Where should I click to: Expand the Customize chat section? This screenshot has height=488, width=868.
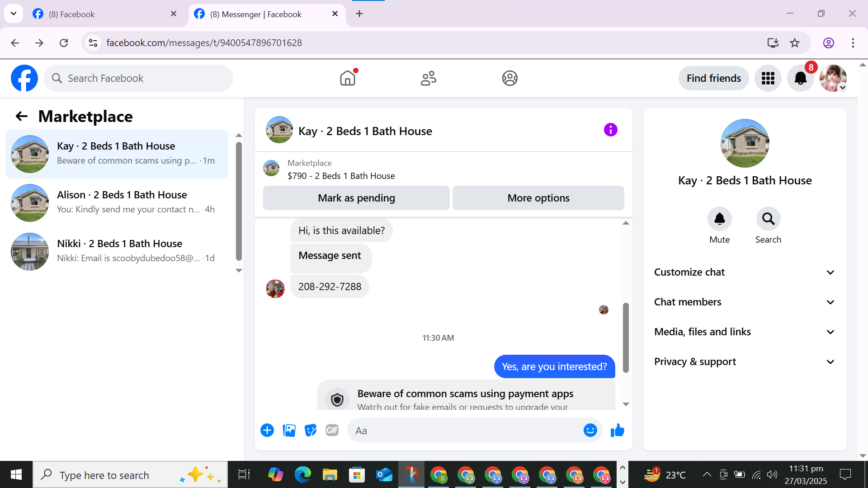(x=745, y=272)
